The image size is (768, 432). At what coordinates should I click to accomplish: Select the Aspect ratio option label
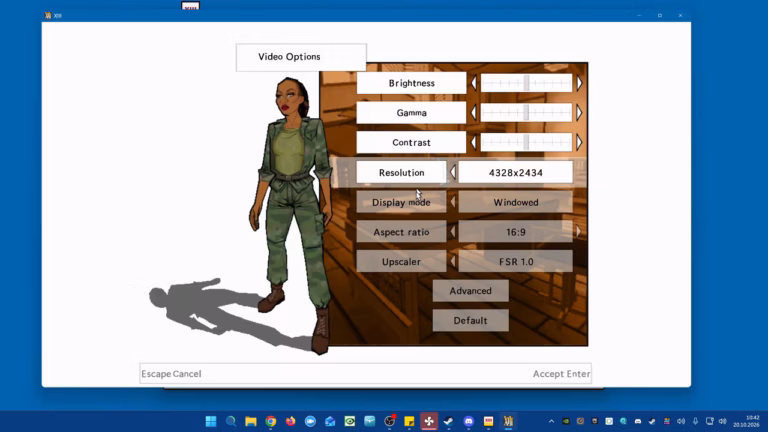point(401,232)
